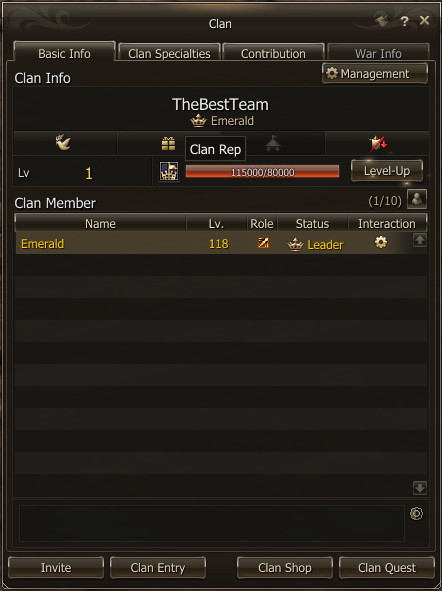442x591 pixels.
Task: Click the gift box icon in Clan Info
Action: (168, 143)
